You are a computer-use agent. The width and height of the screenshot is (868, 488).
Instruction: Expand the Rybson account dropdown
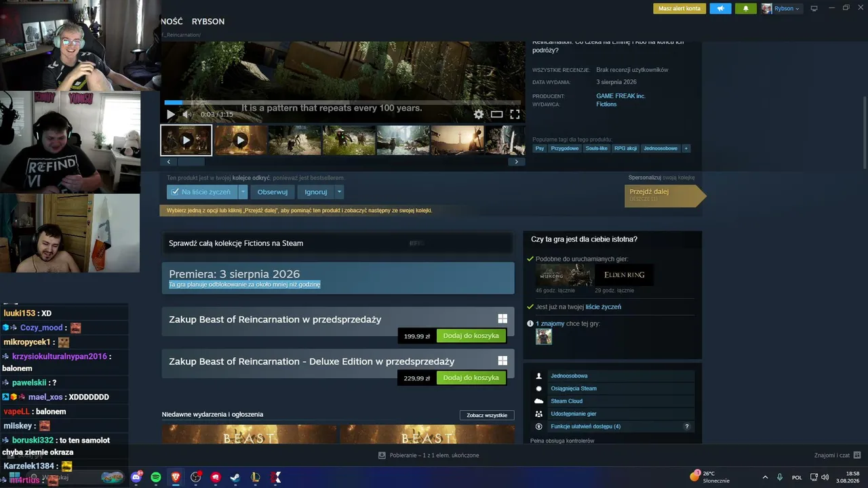(787, 9)
